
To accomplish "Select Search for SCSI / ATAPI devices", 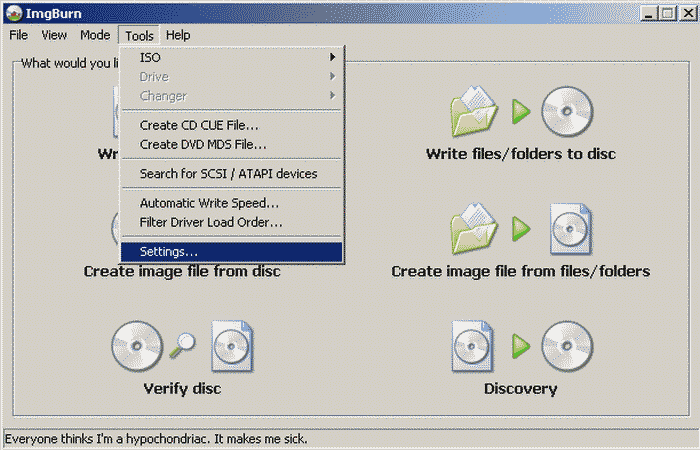I will click(228, 174).
